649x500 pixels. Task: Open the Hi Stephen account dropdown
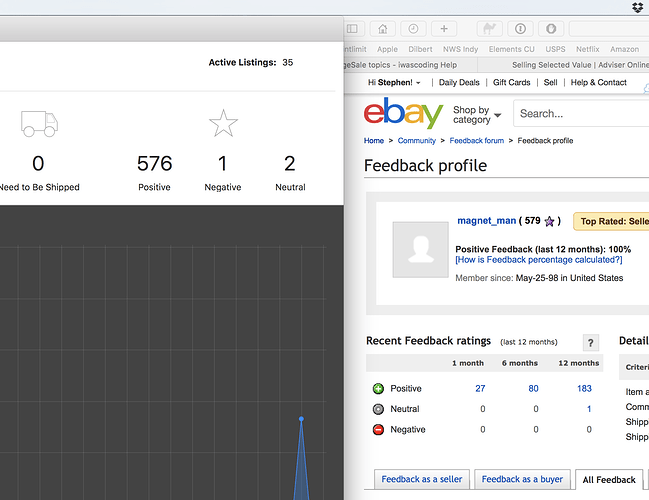pos(394,82)
